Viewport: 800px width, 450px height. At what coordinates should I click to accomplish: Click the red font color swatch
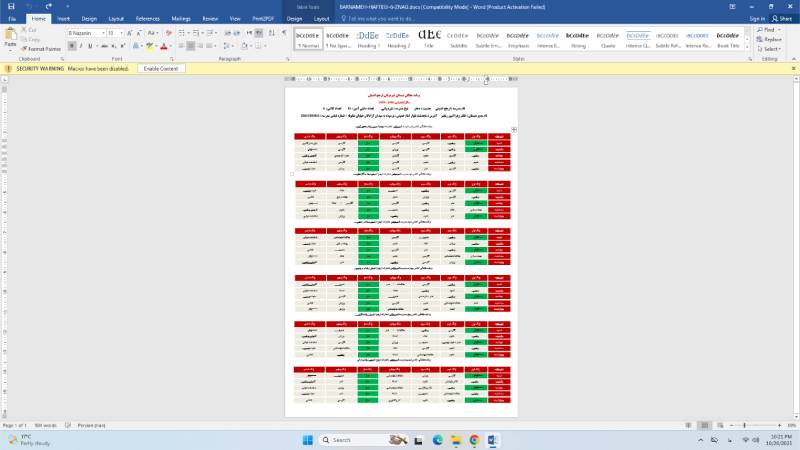click(x=164, y=46)
